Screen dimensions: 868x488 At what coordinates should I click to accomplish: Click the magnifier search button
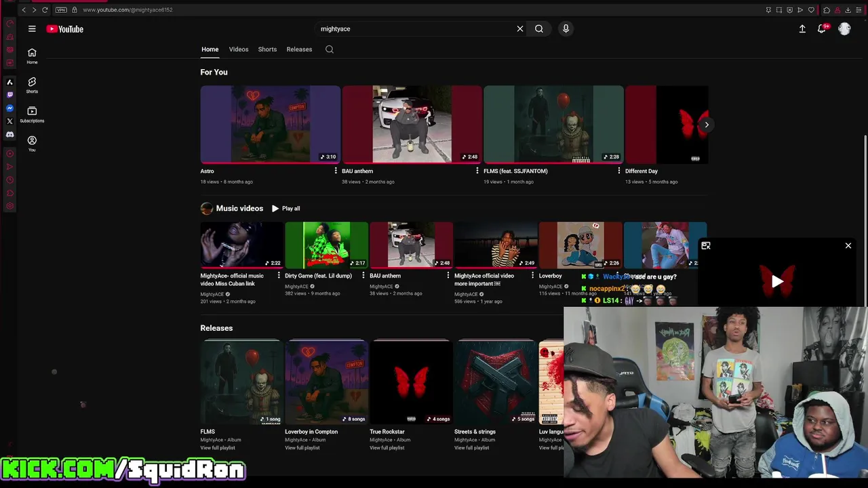pyautogui.click(x=539, y=28)
